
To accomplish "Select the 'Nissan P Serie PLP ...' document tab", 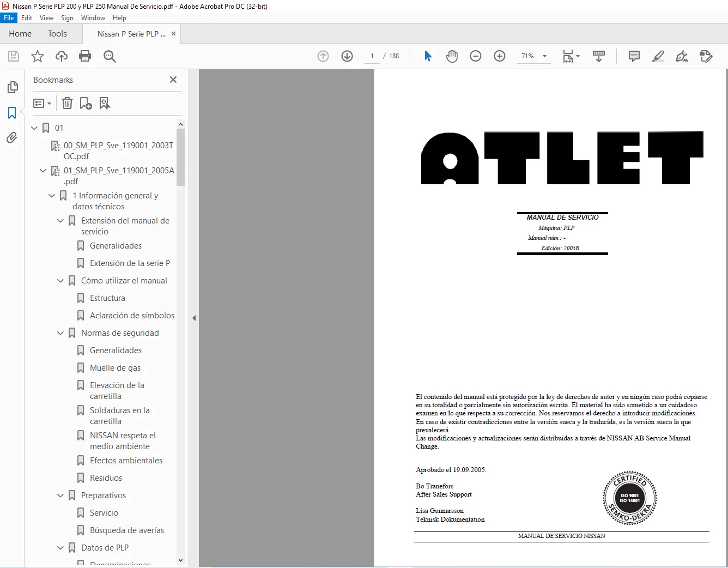I will point(131,34).
